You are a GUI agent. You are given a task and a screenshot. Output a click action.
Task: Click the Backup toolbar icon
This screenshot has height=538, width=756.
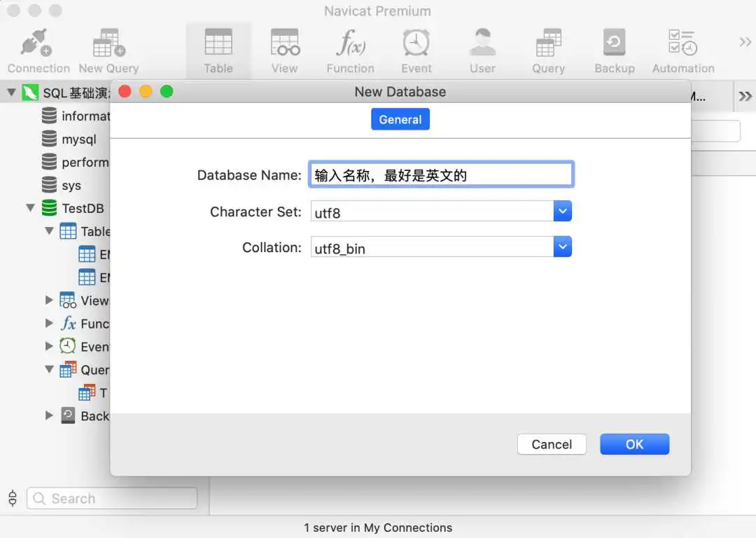click(614, 45)
